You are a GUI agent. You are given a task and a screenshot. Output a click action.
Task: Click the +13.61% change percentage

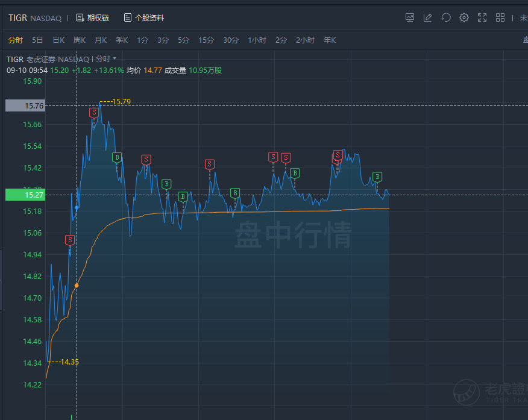click(x=108, y=71)
